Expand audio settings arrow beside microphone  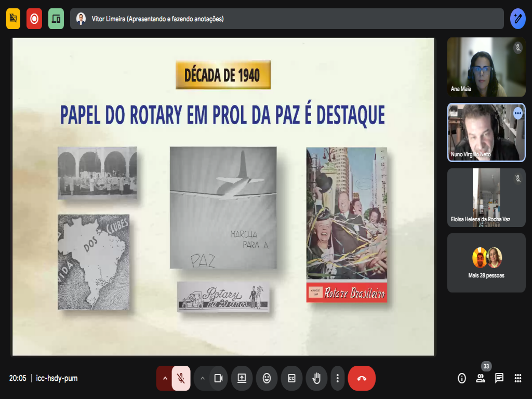(x=165, y=378)
